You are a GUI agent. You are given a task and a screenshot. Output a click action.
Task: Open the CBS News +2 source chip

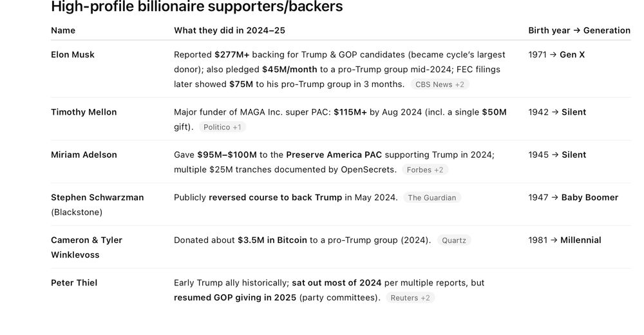[x=440, y=84]
